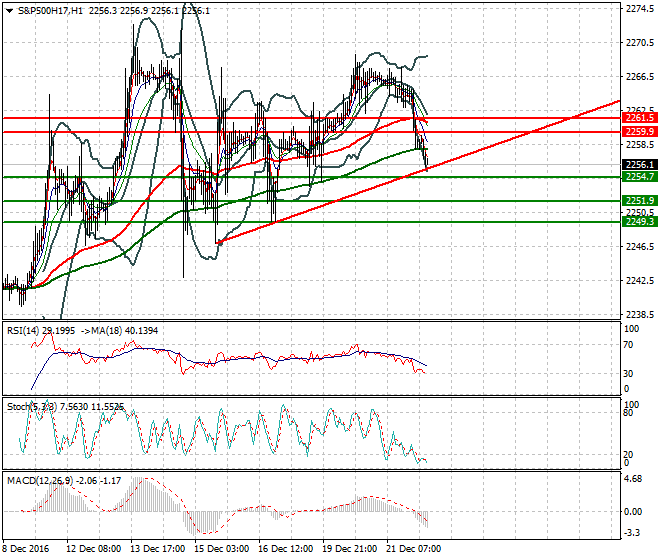660x560 pixels.
Task: Click the MACD scale value 0.00
Action: click(x=633, y=512)
